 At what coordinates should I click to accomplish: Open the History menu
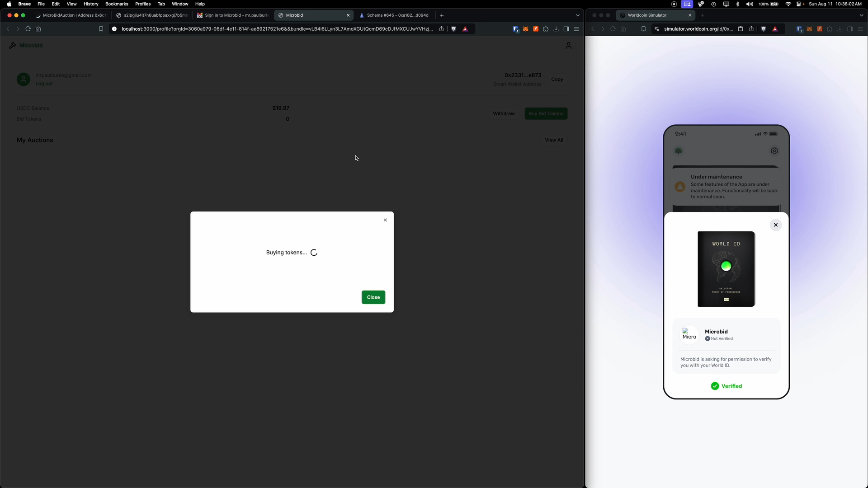pos(91,4)
